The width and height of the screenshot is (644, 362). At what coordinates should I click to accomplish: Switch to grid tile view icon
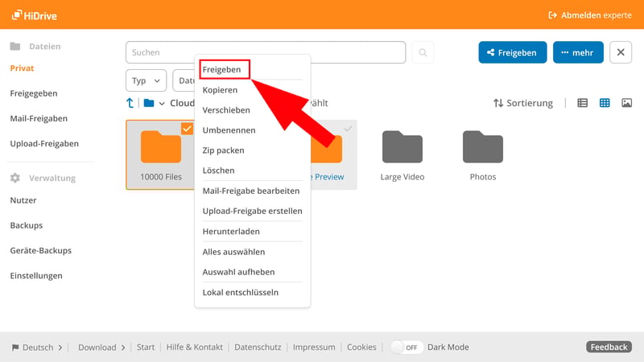[x=605, y=103]
